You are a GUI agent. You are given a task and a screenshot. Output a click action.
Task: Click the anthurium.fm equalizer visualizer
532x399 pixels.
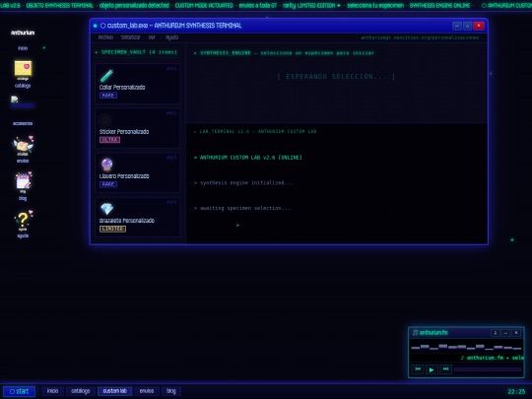(x=466, y=347)
